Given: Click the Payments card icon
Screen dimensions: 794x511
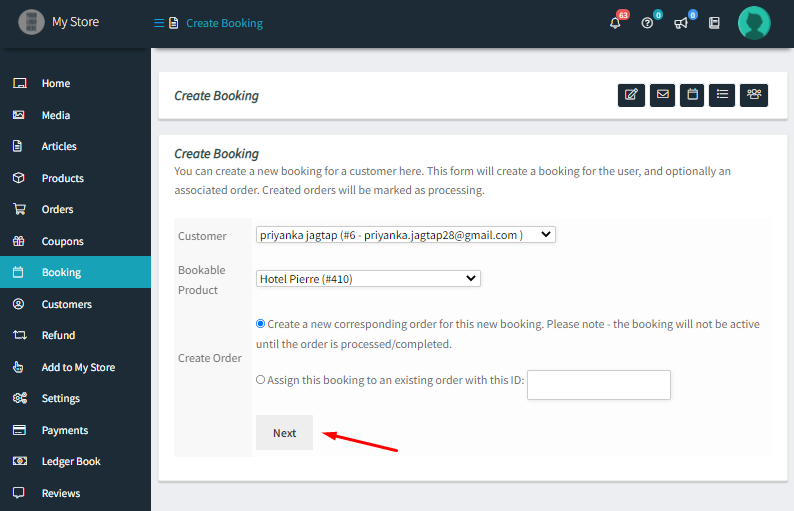Looking at the screenshot, I should tap(19, 430).
